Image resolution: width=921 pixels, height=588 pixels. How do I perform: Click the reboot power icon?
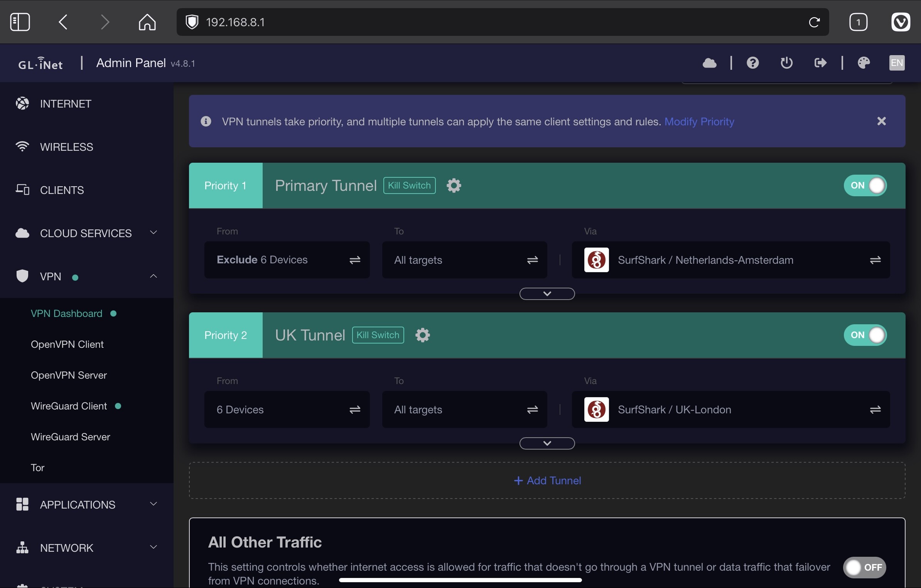(786, 63)
